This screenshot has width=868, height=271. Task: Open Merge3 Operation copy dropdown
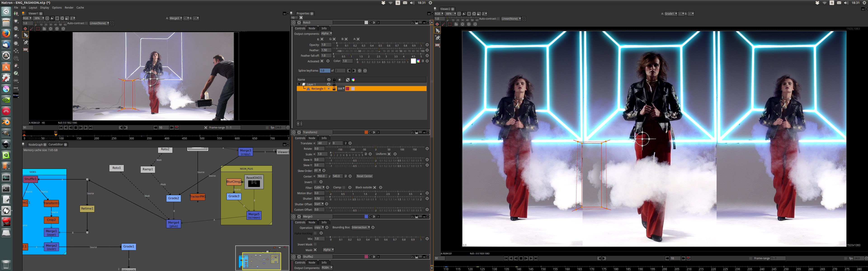tap(319, 228)
